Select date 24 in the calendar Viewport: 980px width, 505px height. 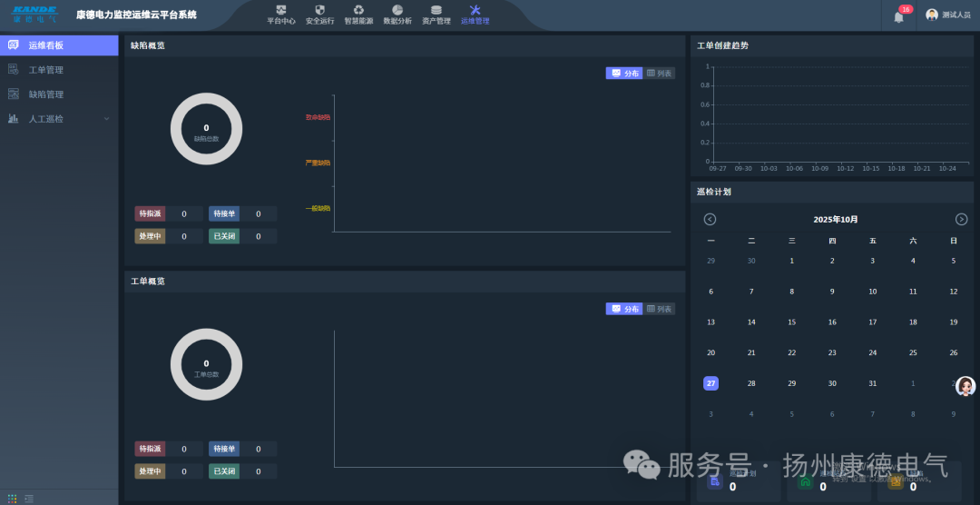[873, 353]
